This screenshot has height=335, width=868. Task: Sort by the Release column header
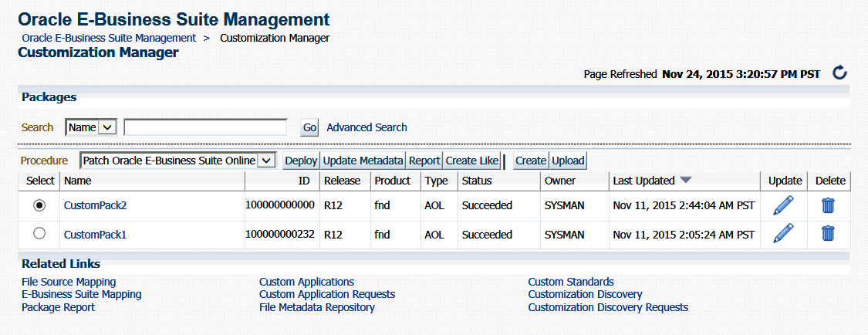coord(342,181)
